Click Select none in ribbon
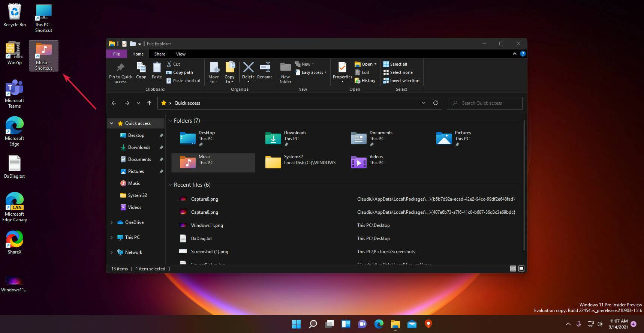 (x=398, y=72)
